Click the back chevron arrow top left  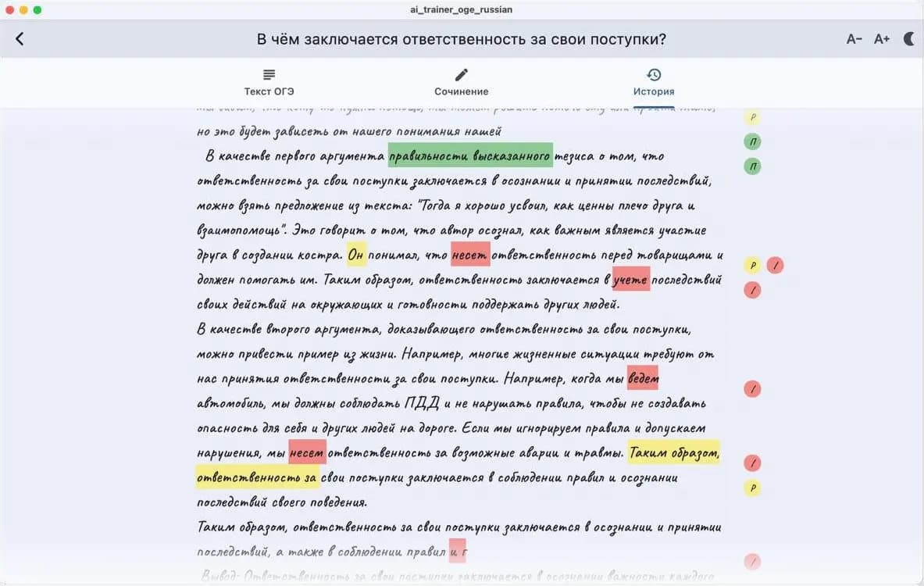(x=20, y=38)
